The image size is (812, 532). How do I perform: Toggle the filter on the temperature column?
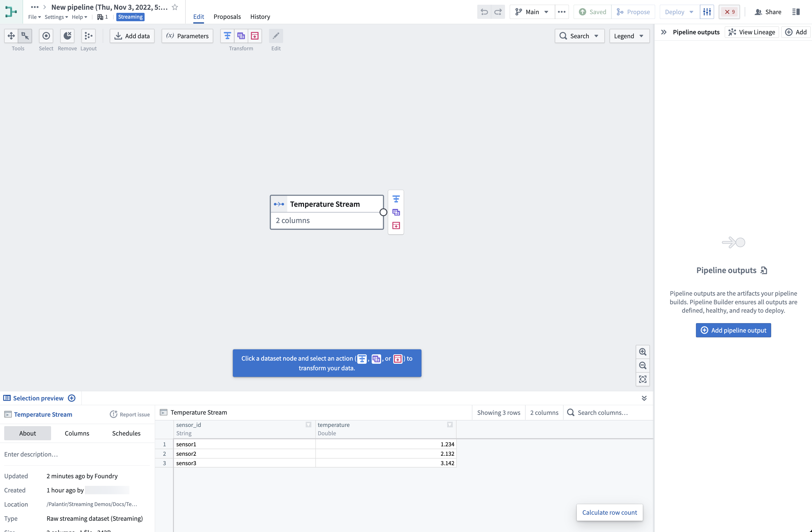pos(449,425)
